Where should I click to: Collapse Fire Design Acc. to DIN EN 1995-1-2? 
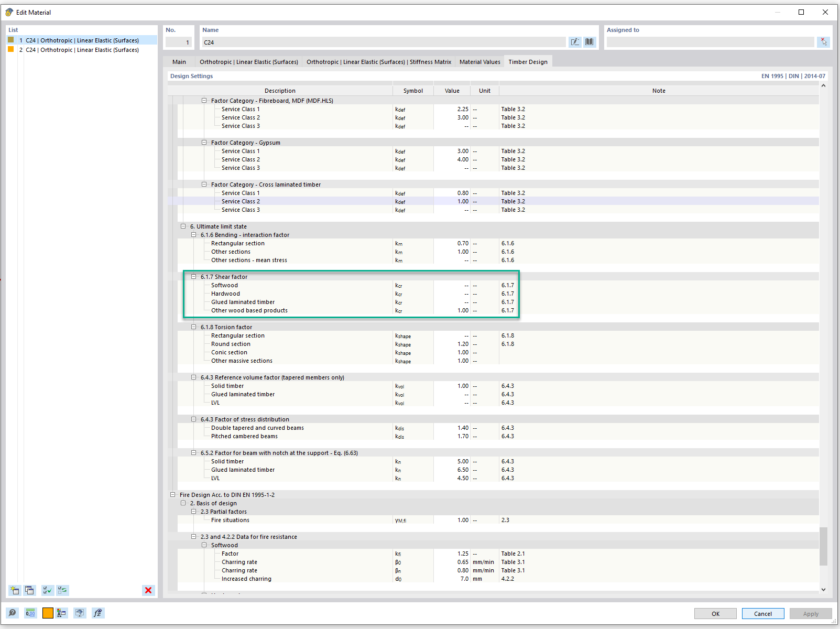click(172, 495)
